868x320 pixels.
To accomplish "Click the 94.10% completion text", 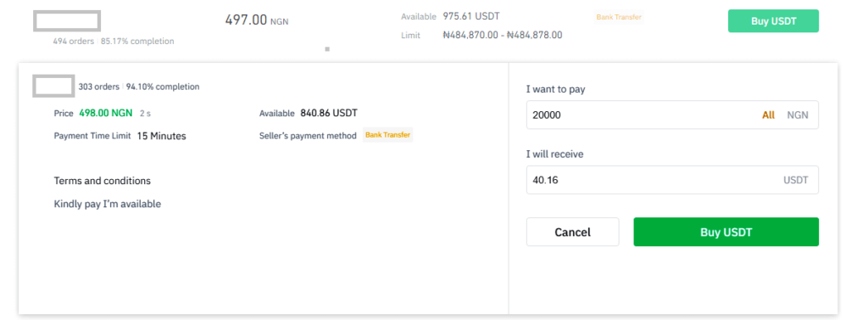I will pyautogui.click(x=163, y=87).
